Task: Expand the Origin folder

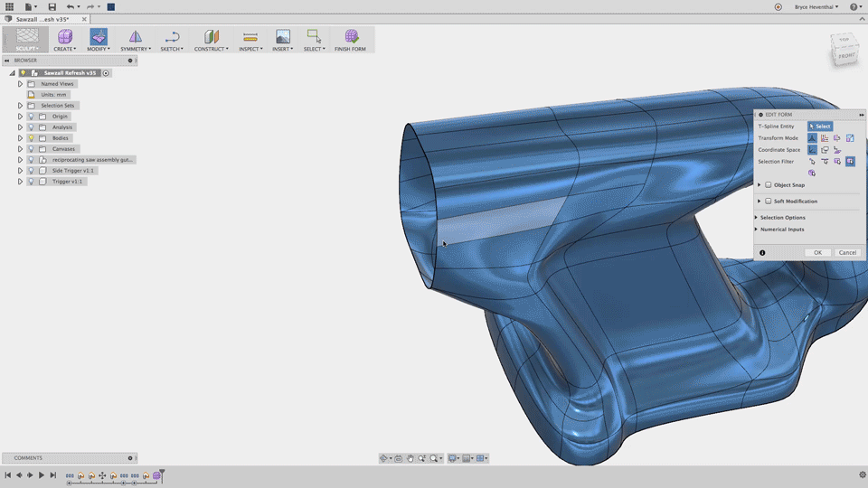Action: (20, 117)
